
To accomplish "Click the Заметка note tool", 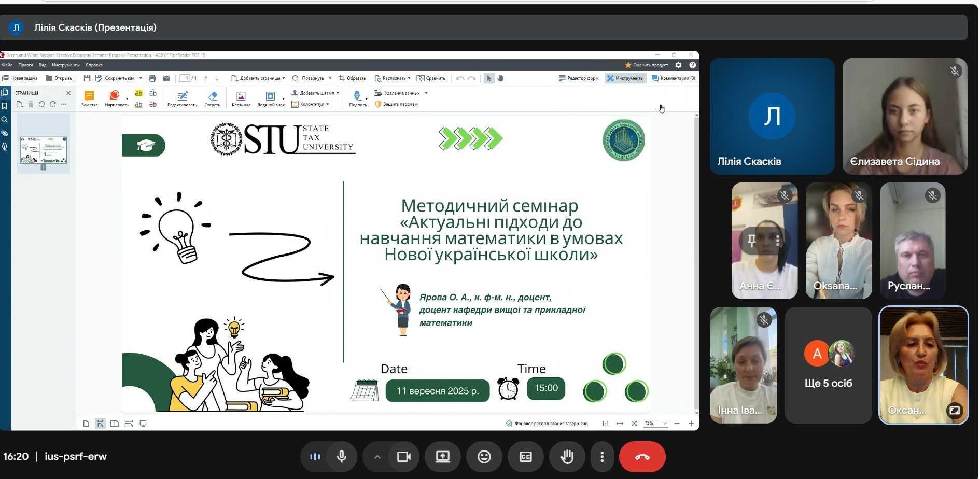I will click(89, 98).
